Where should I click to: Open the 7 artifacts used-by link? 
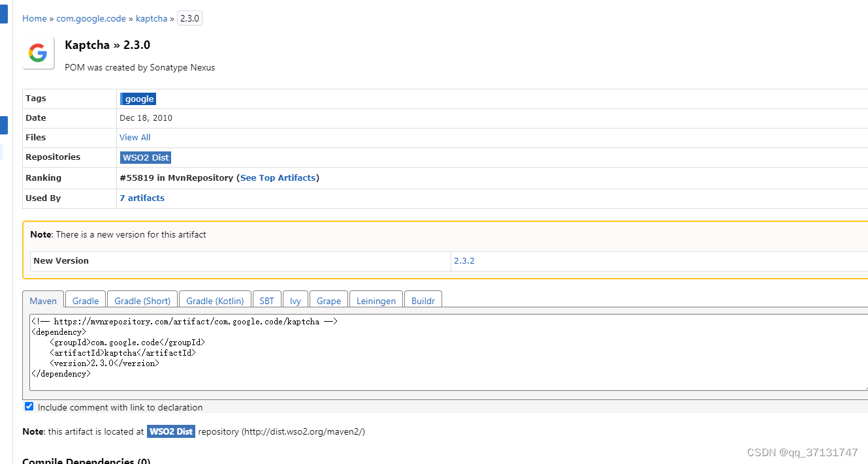142,198
